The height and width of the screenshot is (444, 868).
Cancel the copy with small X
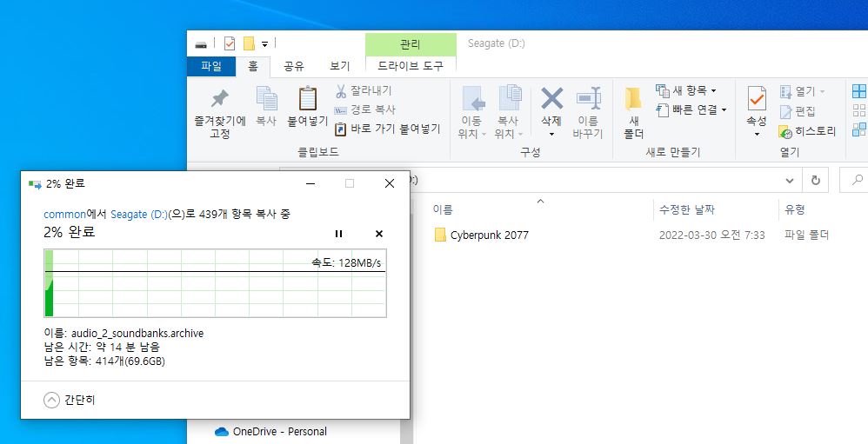(x=379, y=234)
